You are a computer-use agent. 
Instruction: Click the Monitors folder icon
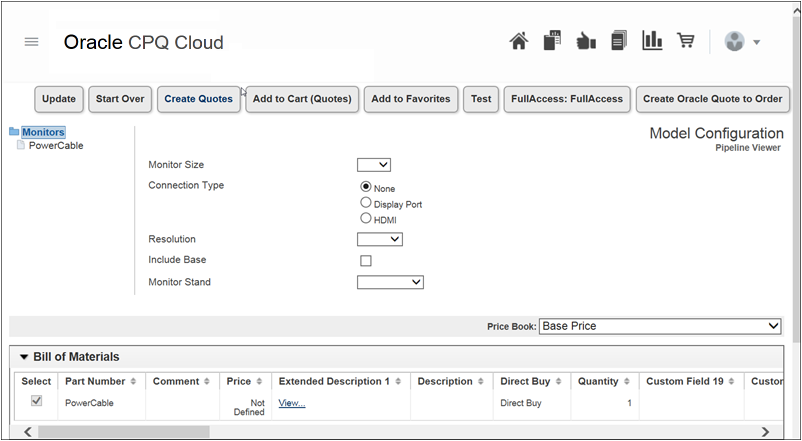14,131
